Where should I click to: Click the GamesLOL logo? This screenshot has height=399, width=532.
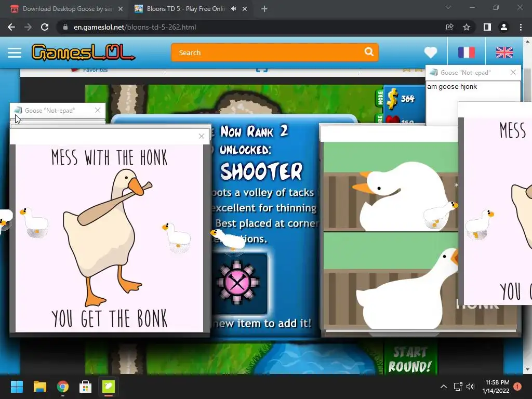coord(83,52)
